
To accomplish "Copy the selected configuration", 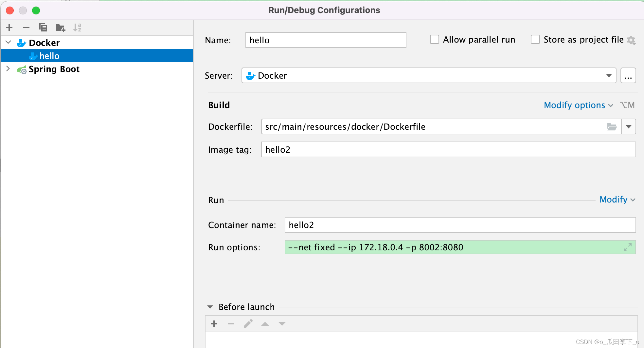I will [x=43, y=28].
